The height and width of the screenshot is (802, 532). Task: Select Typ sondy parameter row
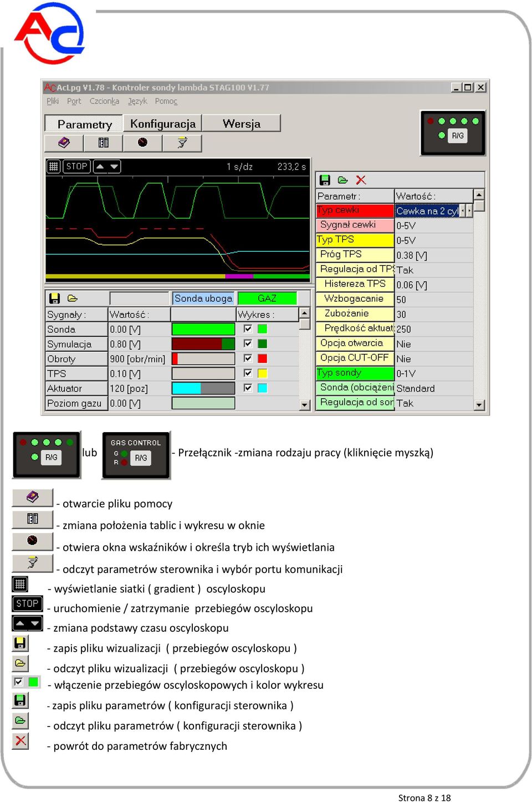point(355,373)
